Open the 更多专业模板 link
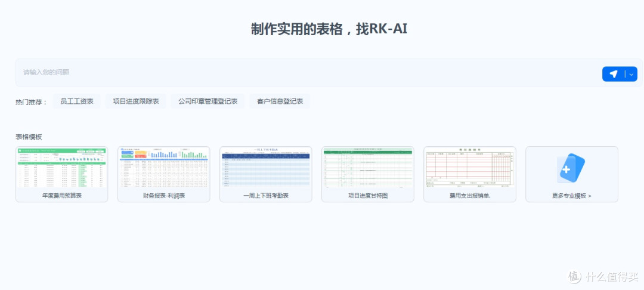 [x=572, y=196]
